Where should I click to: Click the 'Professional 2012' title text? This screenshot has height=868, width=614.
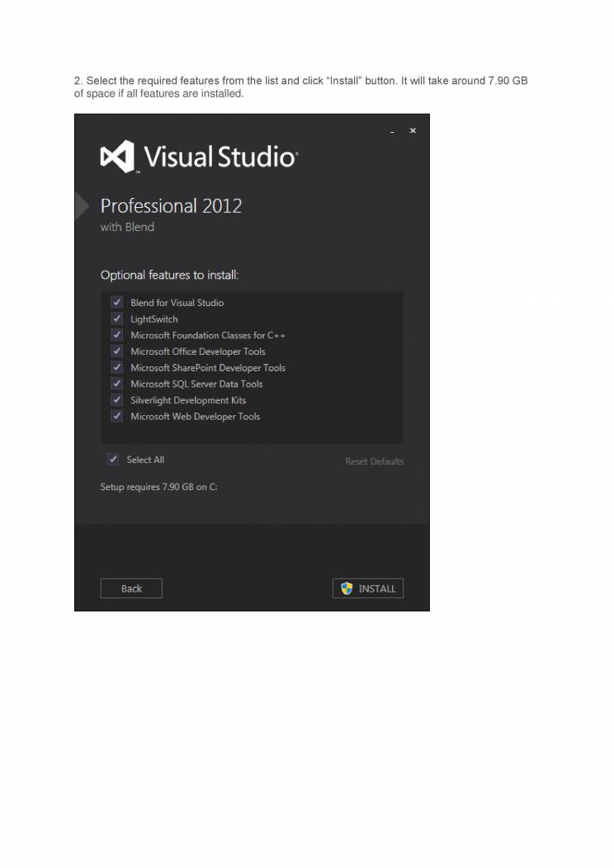pyautogui.click(x=171, y=206)
